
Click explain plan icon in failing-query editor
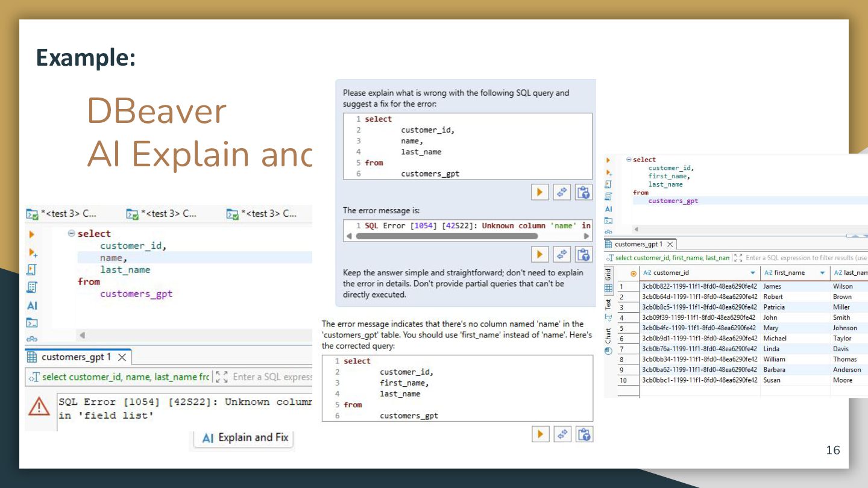pos(33,287)
